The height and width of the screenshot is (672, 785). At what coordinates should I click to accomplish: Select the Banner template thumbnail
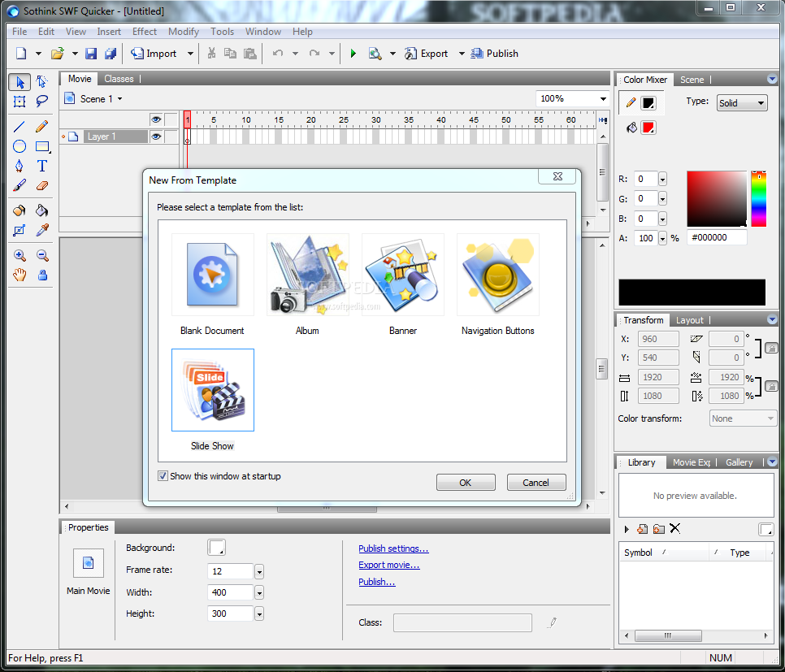click(x=403, y=275)
